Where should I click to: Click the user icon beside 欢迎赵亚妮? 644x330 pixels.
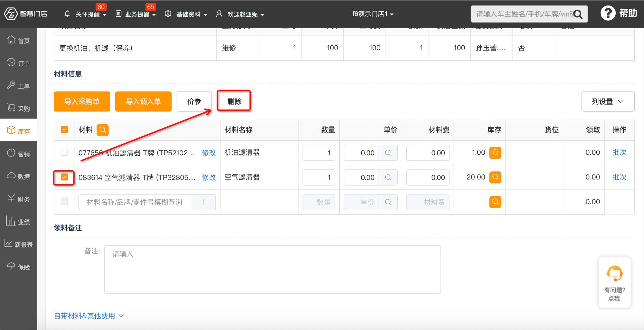(219, 14)
